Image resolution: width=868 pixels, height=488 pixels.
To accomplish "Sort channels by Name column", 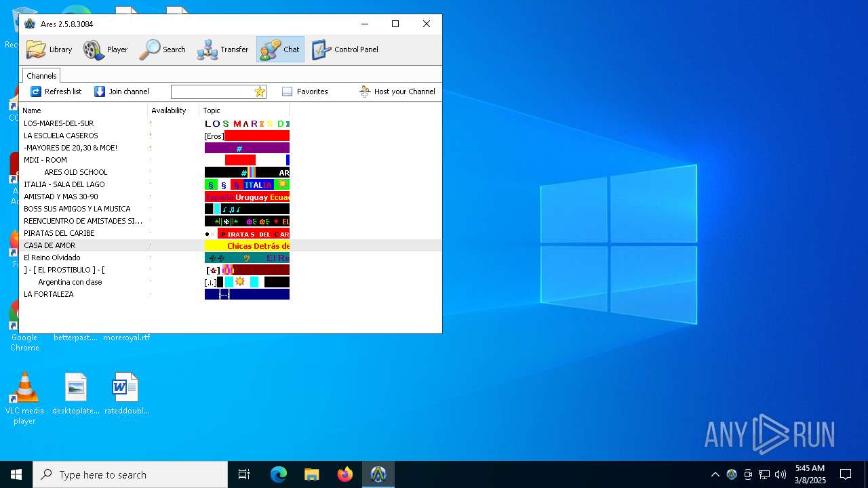I will pyautogui.click(x=83, y=110).
